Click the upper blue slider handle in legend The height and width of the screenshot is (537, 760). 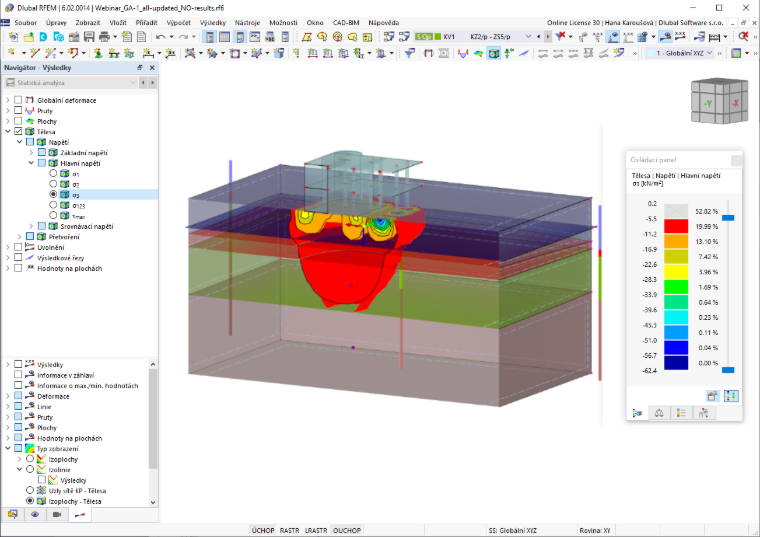[x=728, y=218]
